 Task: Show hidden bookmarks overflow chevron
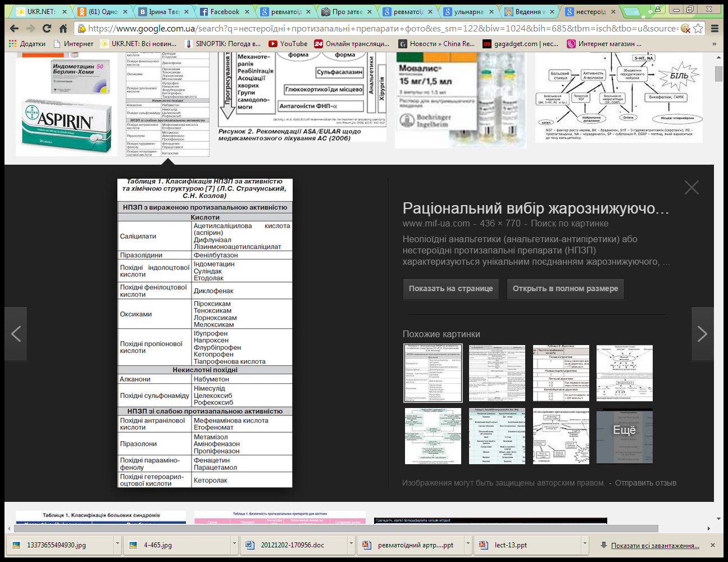tap(714, 44)
